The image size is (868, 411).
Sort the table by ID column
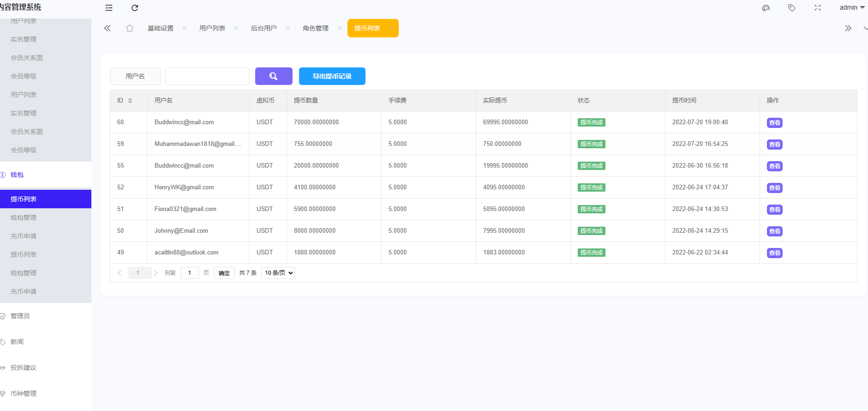click(130, 101)
